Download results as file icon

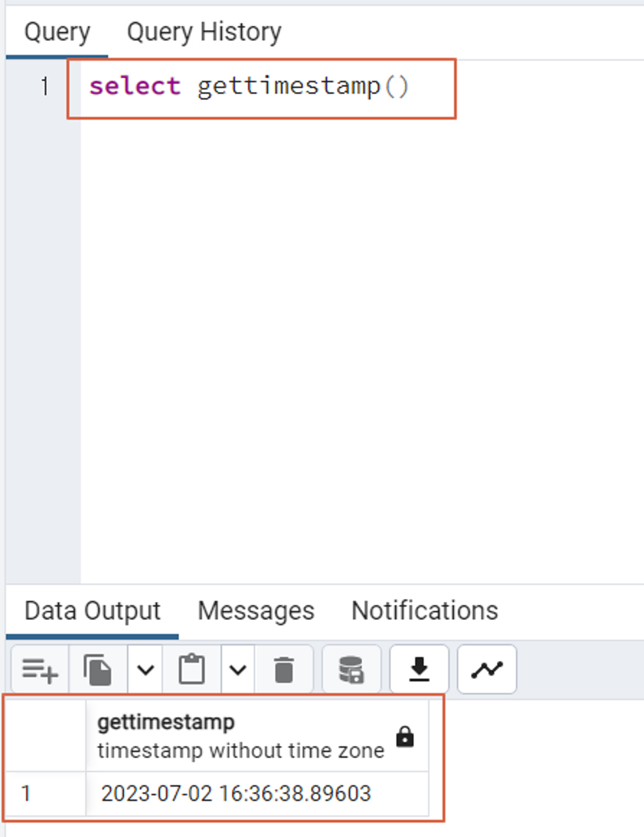coord(419,670)
